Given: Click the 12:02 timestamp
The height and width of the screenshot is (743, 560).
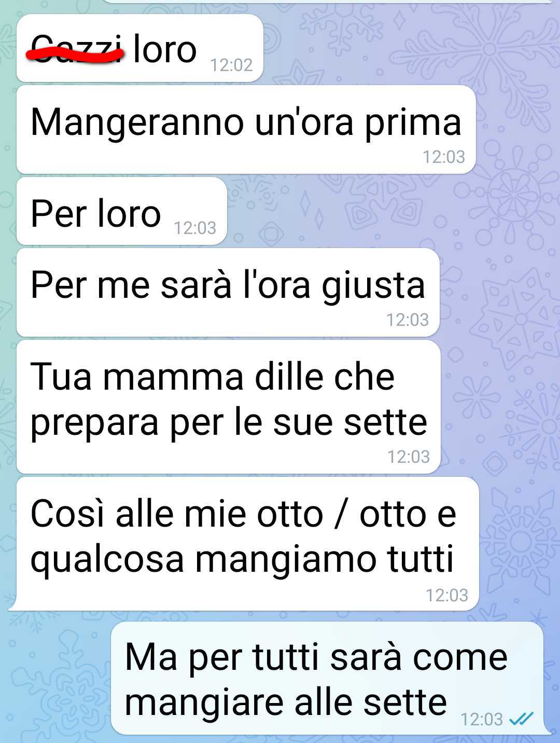Looking at the screenshot, I should coord(231,65).
